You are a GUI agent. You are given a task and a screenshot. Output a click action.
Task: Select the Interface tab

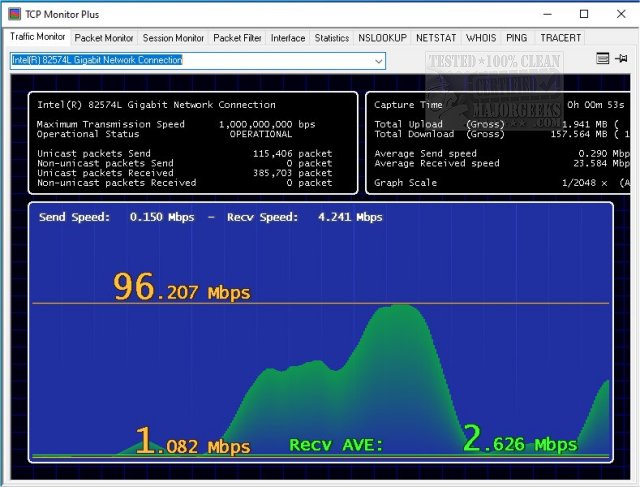(288, 38)
